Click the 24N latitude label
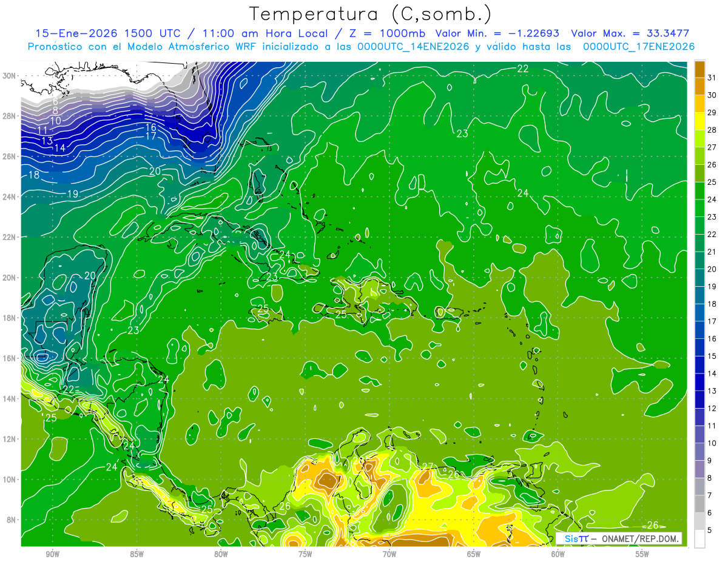This screenshot has width=728, height=562. click(9, 196)
